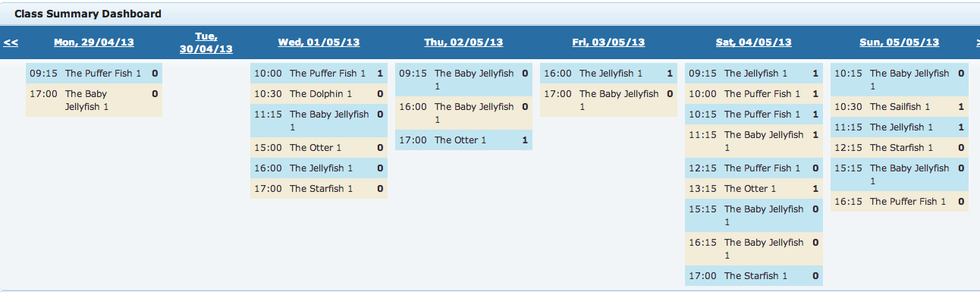Open Mon, 29/04/13 day link
The height and width of the screenshot is (292, 980).
click(94, 42)
